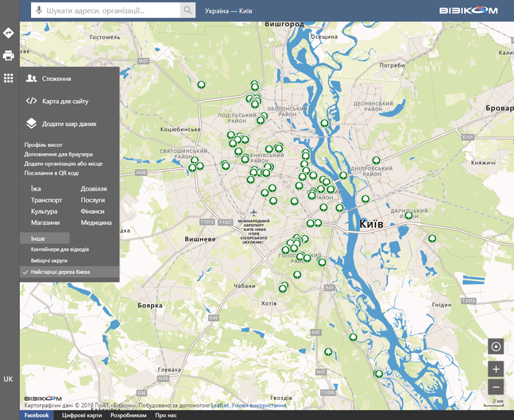Viewport: 514px width, 420px height.
Task: Open the Транспорт category
Action: [47, 200]
